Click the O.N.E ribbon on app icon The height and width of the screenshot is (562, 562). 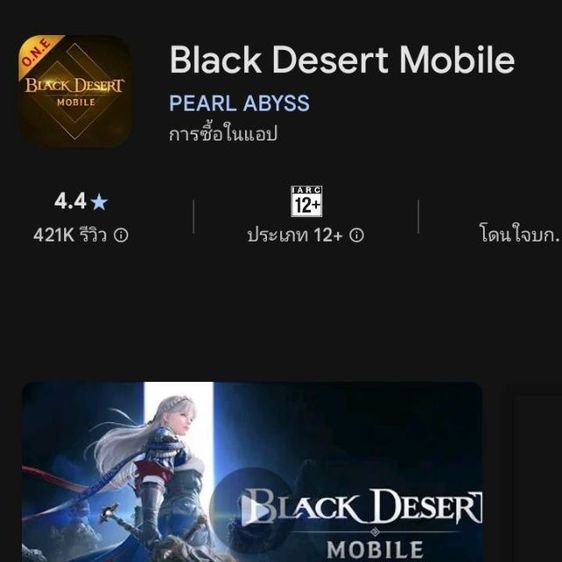pos(38,54)
